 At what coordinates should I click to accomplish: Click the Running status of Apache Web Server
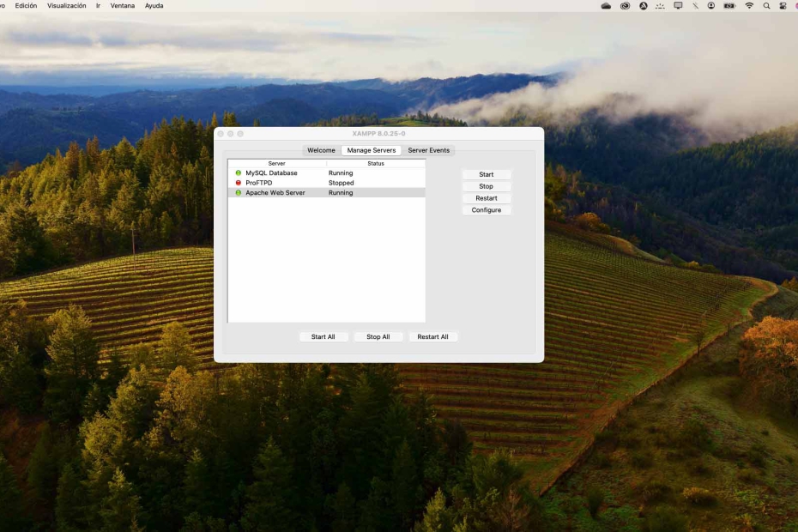point(341,193)
